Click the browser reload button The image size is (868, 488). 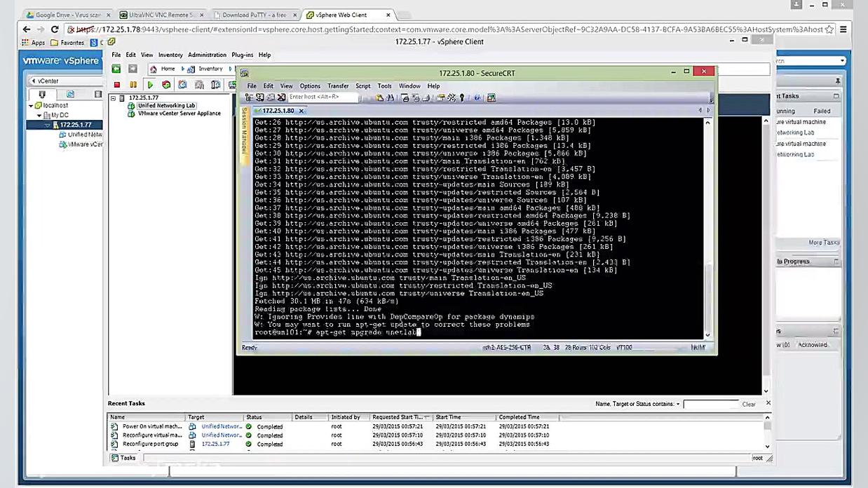(x=55, y=29)
